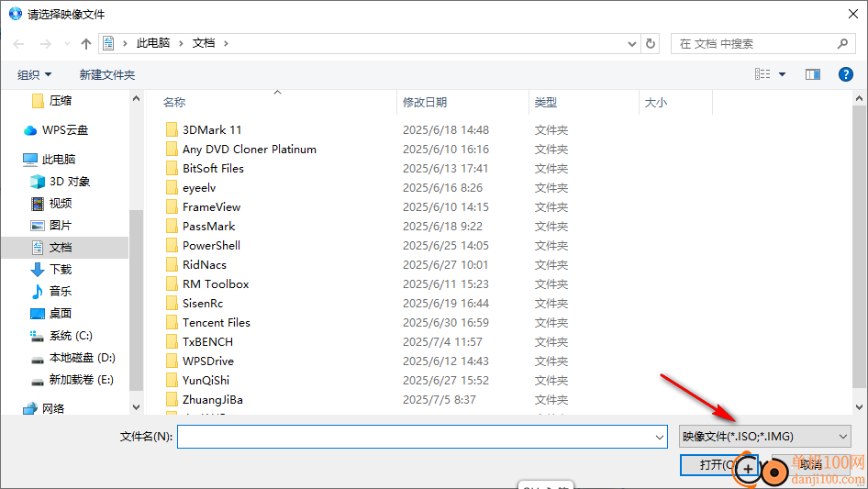
Task: Open 桌面 in the sidebar
Action: [61, 314]
